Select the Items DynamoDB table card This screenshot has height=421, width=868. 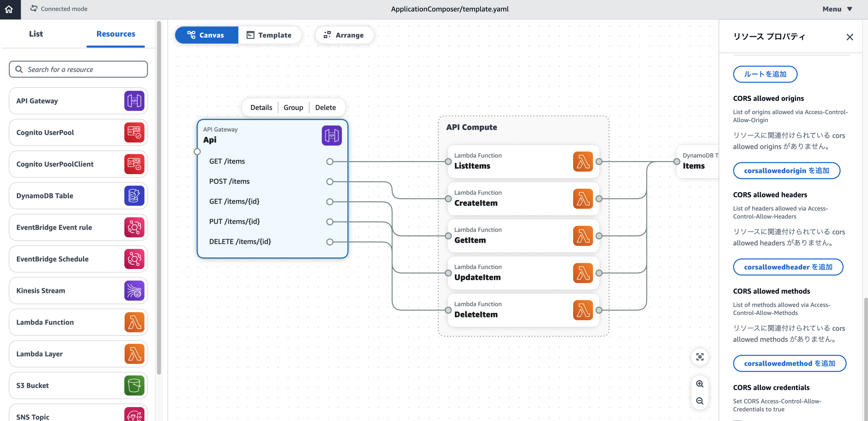697,161
